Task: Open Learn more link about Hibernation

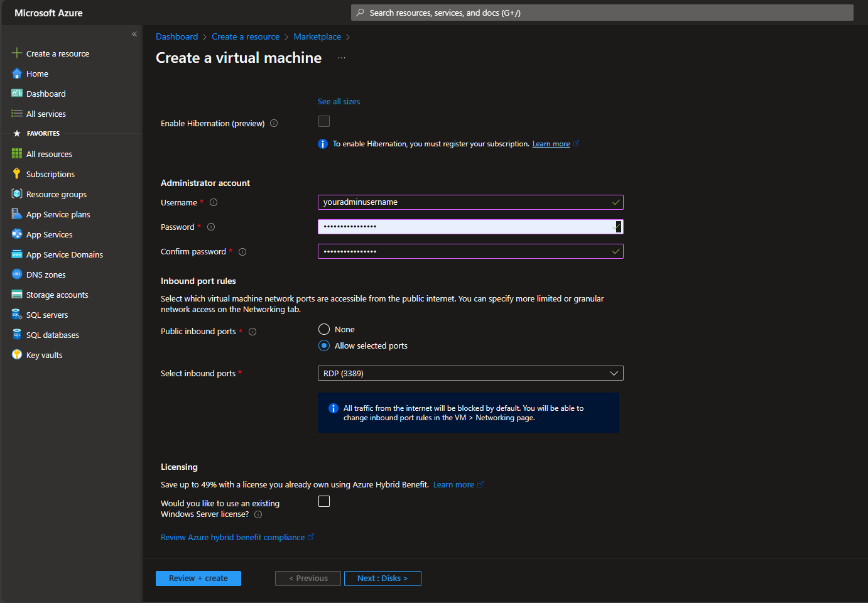Action: 551,144
